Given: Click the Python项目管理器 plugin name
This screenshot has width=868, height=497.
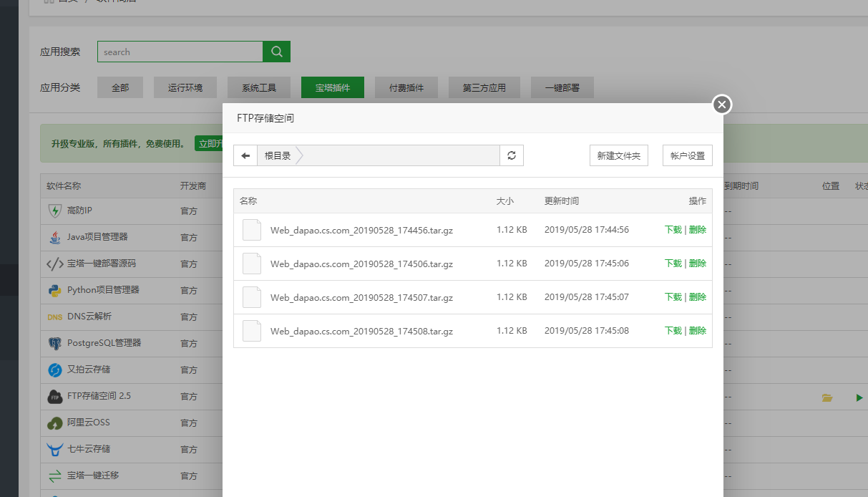Looking at the screenshot, I should pyautogui.click(x=103, y=290).
